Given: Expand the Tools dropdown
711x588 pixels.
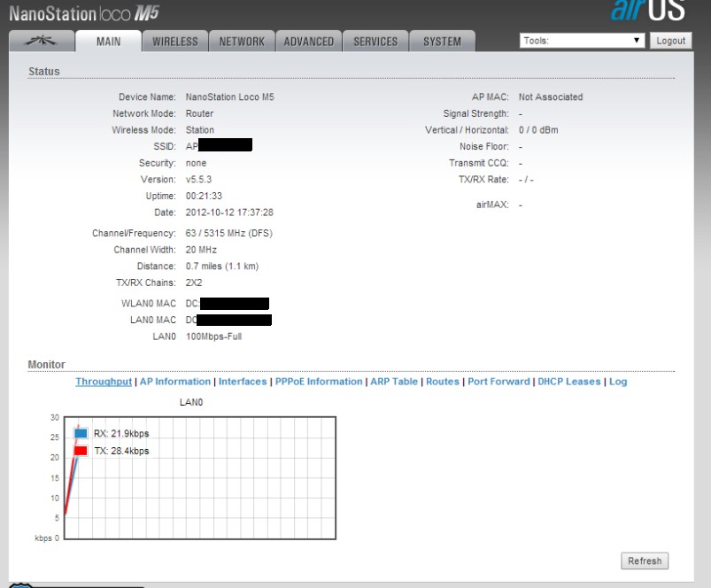Looking at the screenshot, I should [583, 41].
